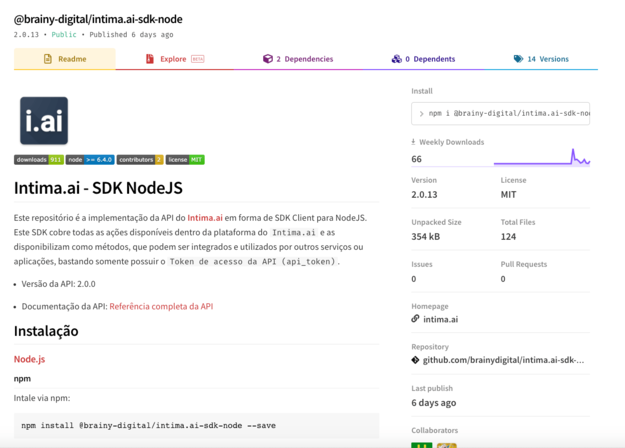Image resolution: width=625 pixels, height=448 pixels.
Task: Click the Last publish '6 days ago' value
Action: [x=434, y=403]
